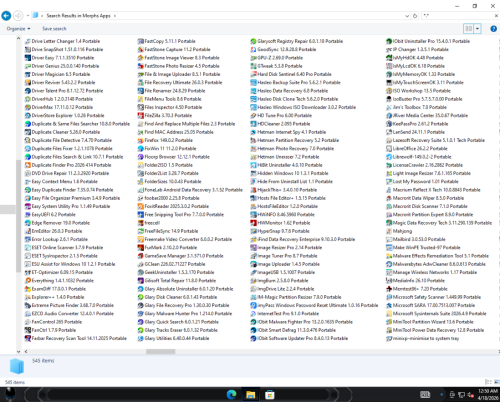500x402 pixels.
Task: Select the GoodSync 12.9.28.8 Portable icon
Action: (253, 50)
